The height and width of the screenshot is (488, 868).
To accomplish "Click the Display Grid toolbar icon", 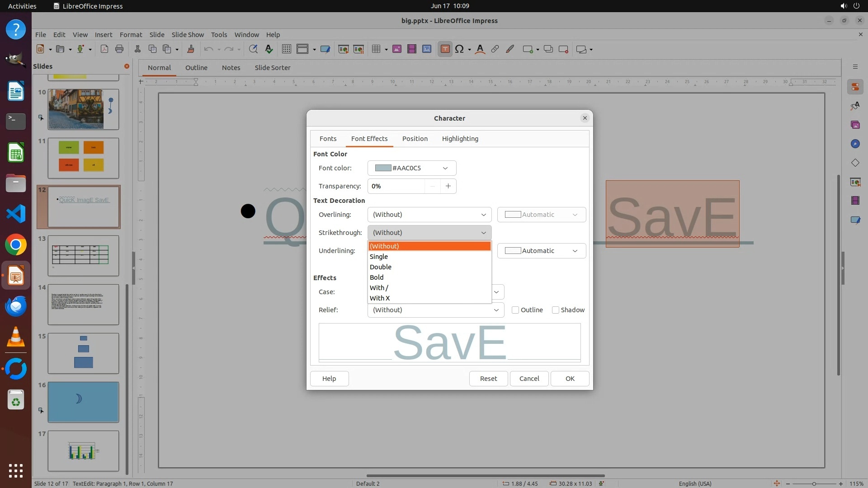I will pyautogui.click(x=286, y=49).
